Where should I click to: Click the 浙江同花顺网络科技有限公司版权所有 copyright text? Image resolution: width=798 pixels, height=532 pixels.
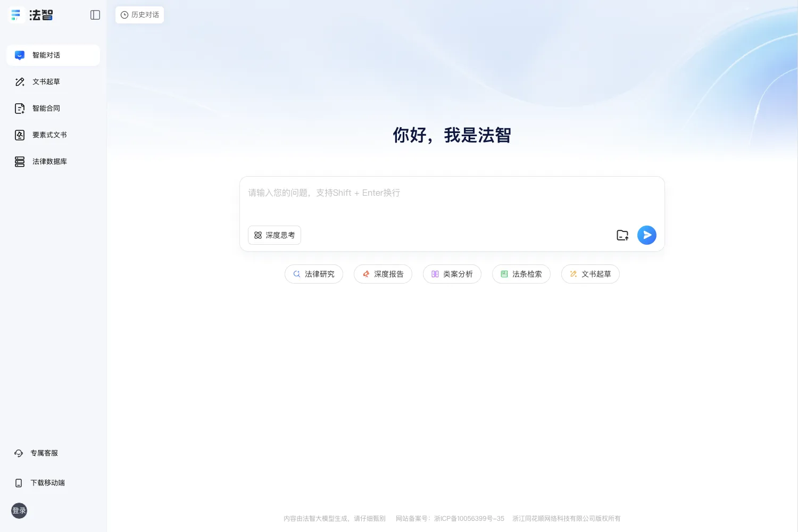point(567,519)
